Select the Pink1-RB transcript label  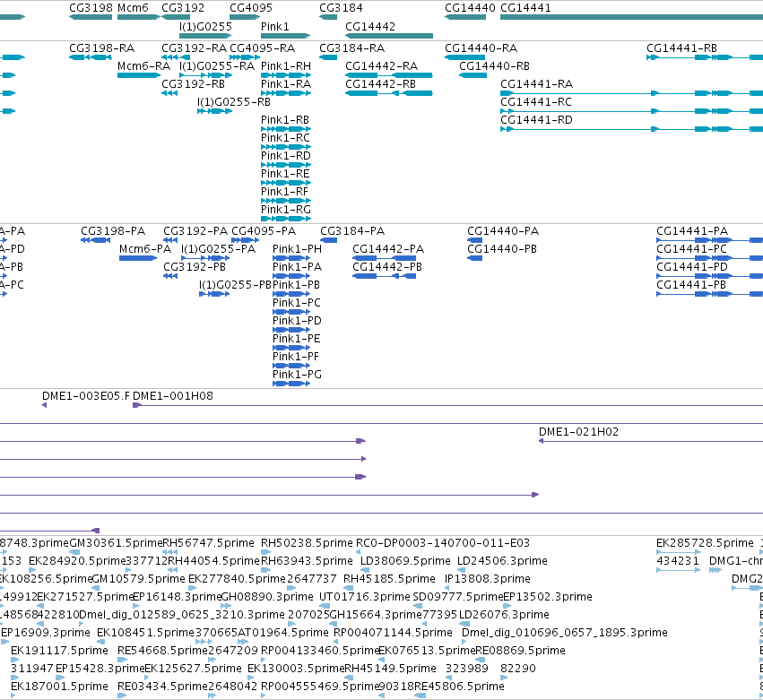[284, 120]
